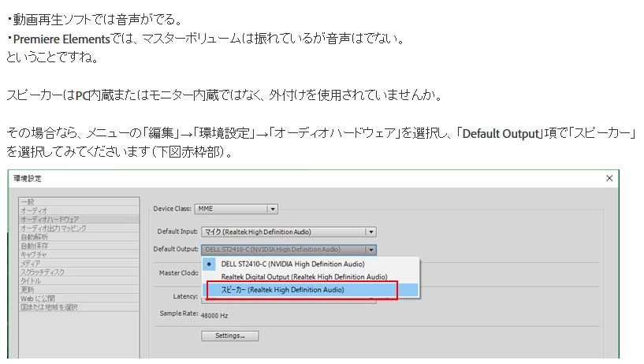Click the Premiere Elements text in the post
644x364 pixels.
(x=61, y=39)
